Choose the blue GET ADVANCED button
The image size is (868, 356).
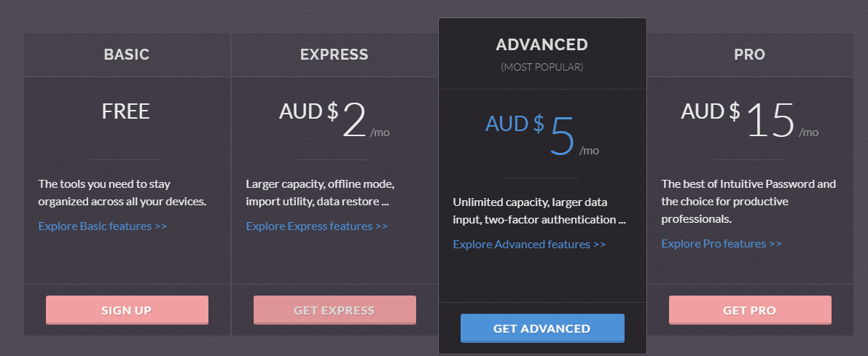[542, 328]
